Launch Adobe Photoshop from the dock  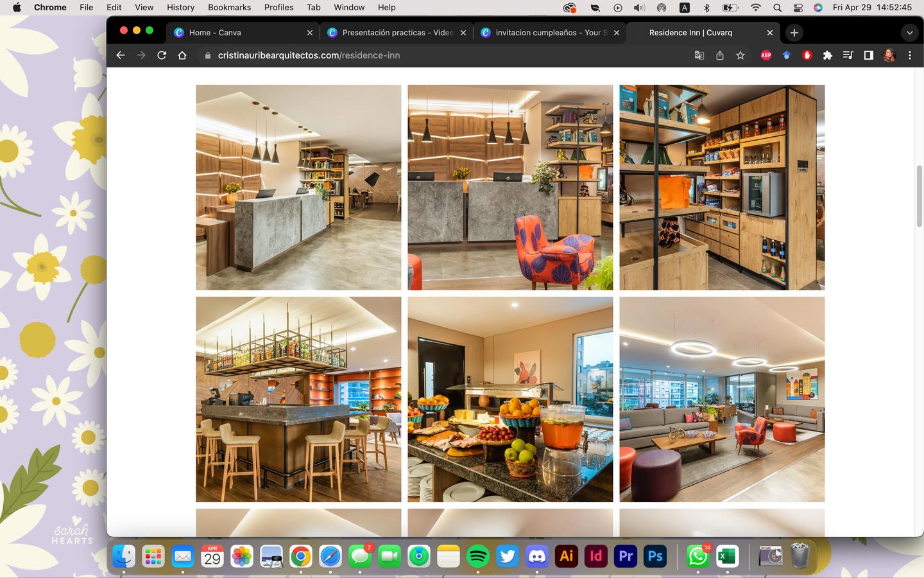[655, 556]
